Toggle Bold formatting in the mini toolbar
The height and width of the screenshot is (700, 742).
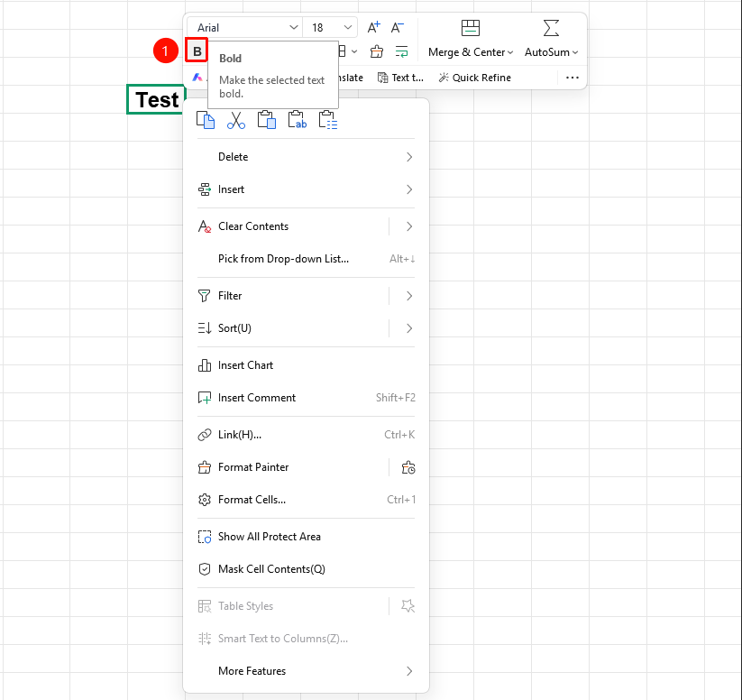[197, 51]
